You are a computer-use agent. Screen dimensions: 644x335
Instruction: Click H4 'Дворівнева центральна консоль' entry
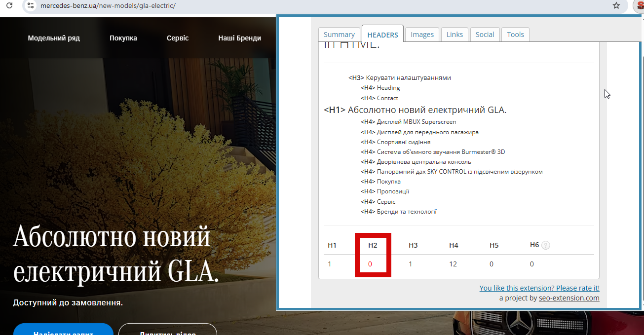tap(416, 162)
